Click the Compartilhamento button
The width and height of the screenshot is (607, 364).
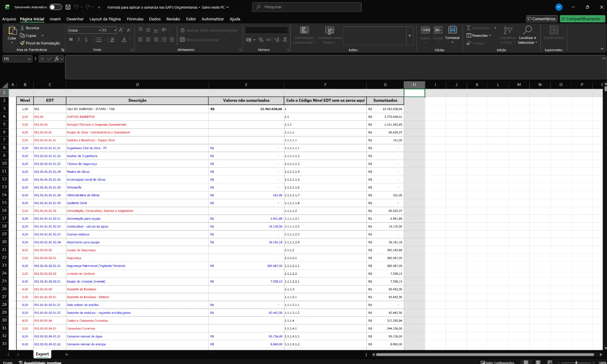click(x=582, y=19)
